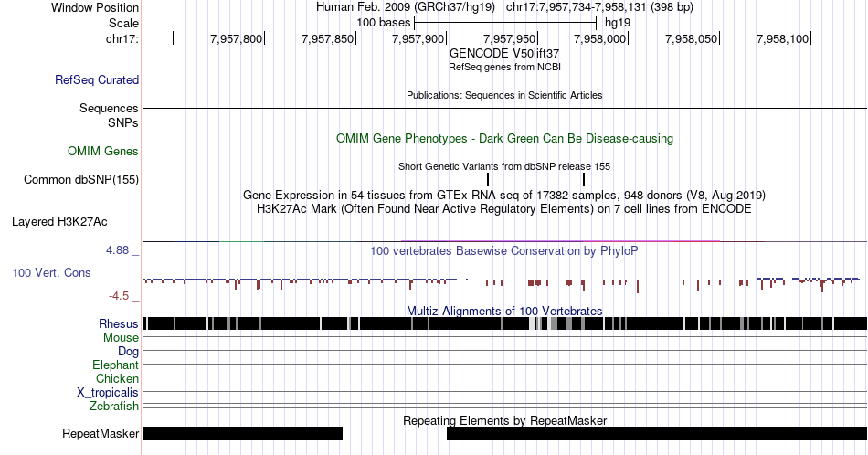Click the Common dbSNP(155) track label
The height and width of the screenshot is (455, 868).
(x=80, y=179)
